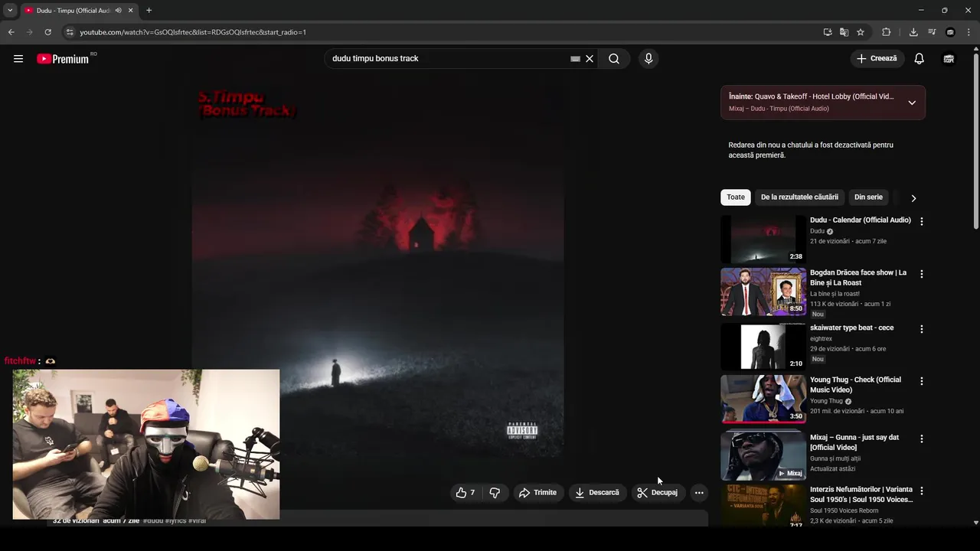This screenshot has width=980, height=551.
Task: Click the install app icon in address bar
Action: (x=828, y=32)
